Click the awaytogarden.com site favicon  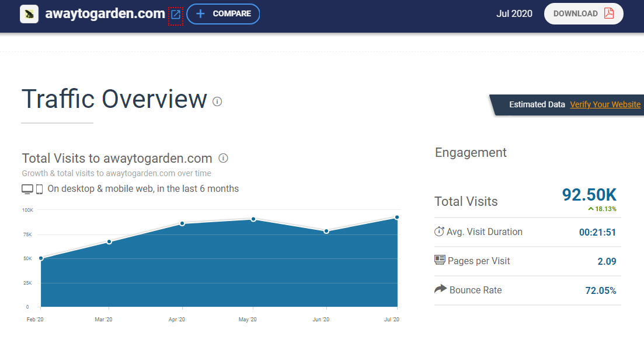(29, 14)
